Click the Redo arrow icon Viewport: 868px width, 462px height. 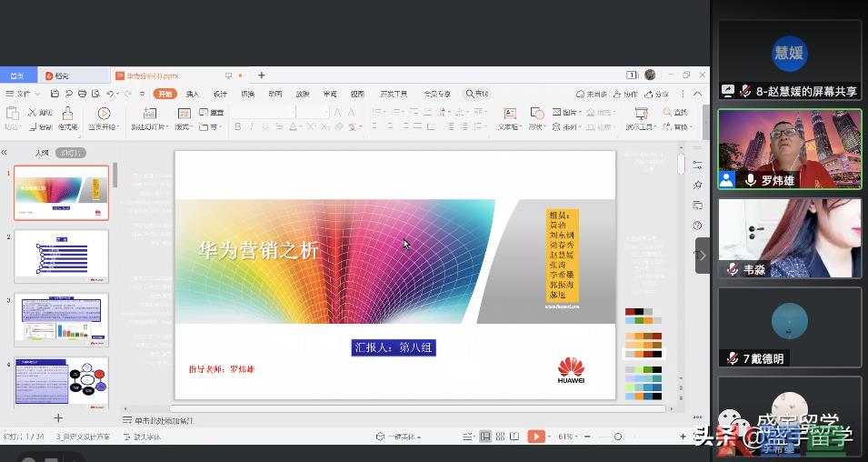click(128, 94)
